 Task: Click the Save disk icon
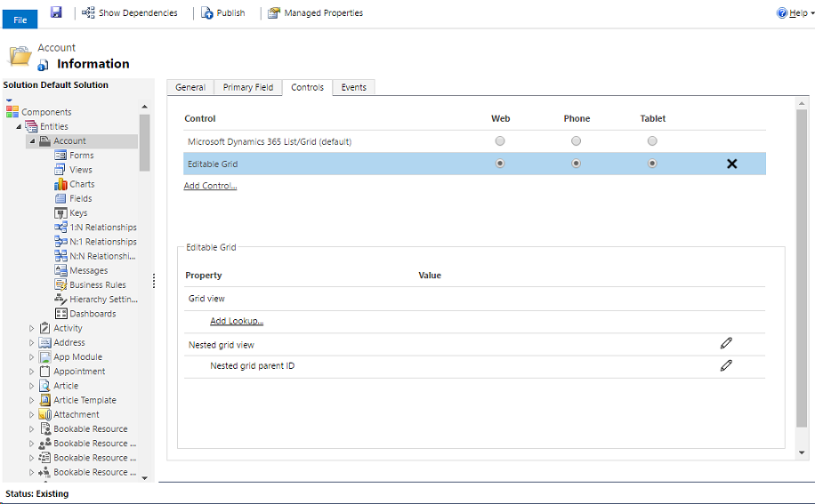click(56, 12)
